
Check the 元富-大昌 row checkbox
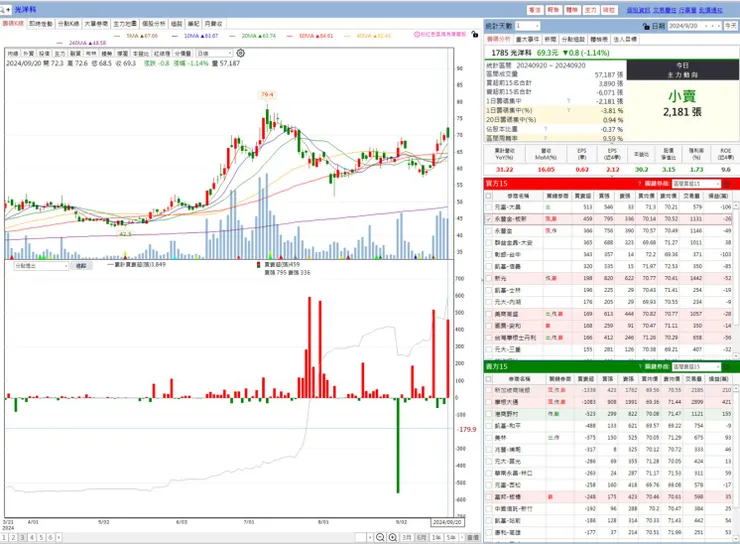[x=488, y=207]
